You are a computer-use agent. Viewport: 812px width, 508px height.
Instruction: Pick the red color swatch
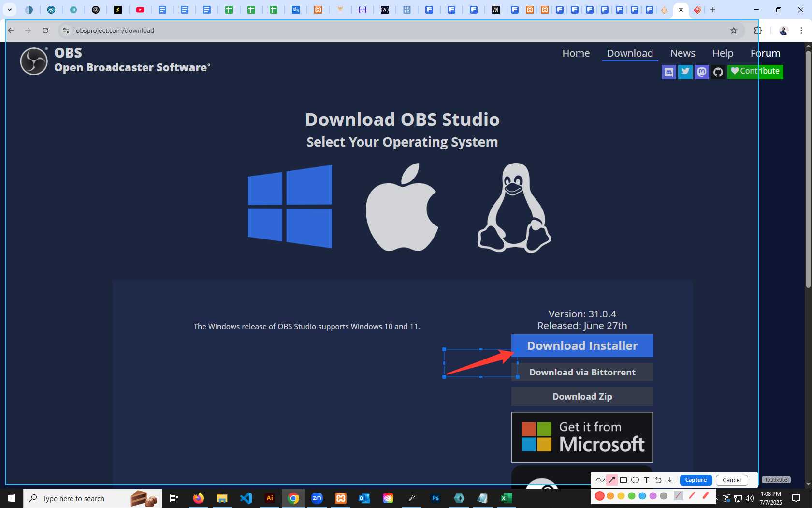coord(600,496)
